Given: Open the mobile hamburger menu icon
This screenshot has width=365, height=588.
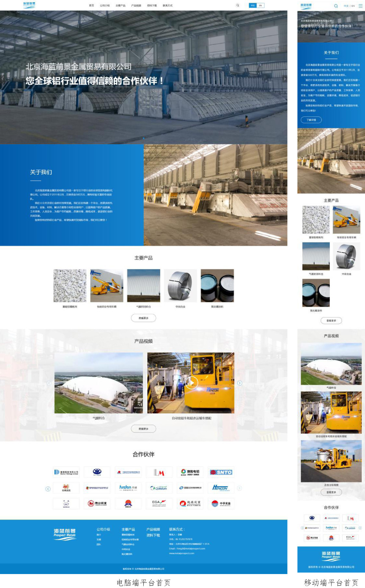Looking at the screenshot, I should coord(361,6).
